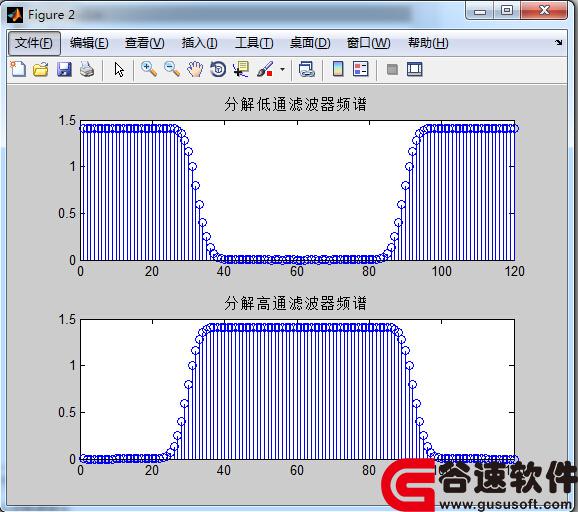Expand the Brush tool color dropdown arrow
This screenshot has height=512, width=578.
click(282, 69)
